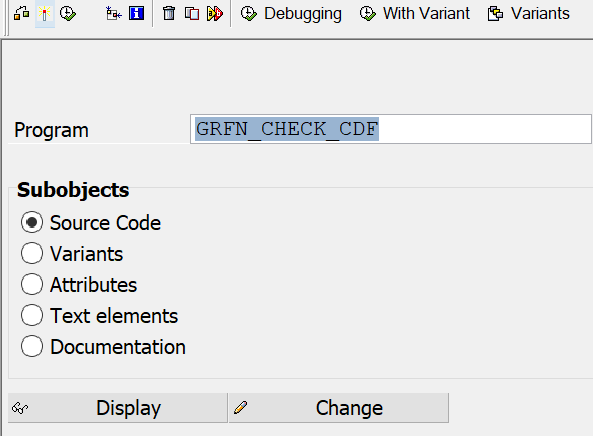Click the pencil icon on the Change button
This screenshot has width=593, height=436.
pos(241,408)
